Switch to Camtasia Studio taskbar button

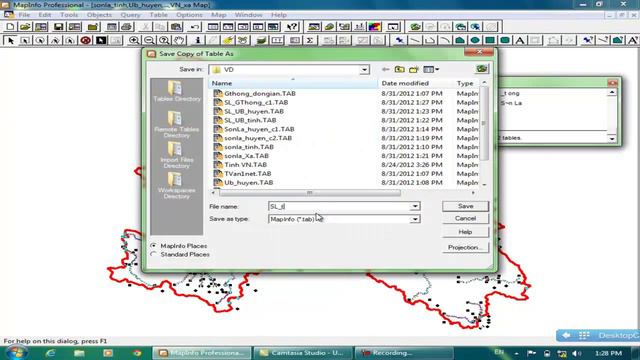[303, 353]
